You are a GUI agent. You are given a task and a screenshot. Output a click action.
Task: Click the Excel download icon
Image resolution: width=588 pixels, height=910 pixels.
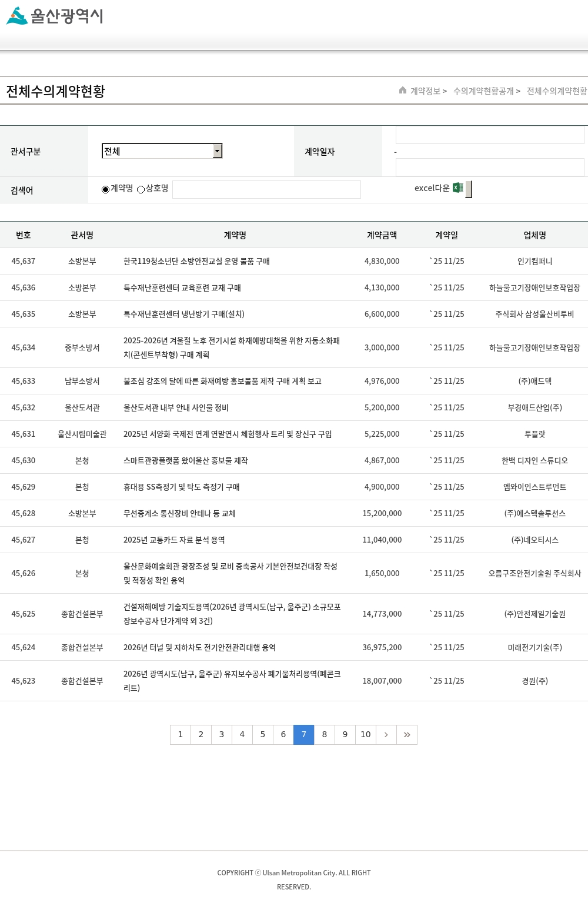click(x=457, y=188)
